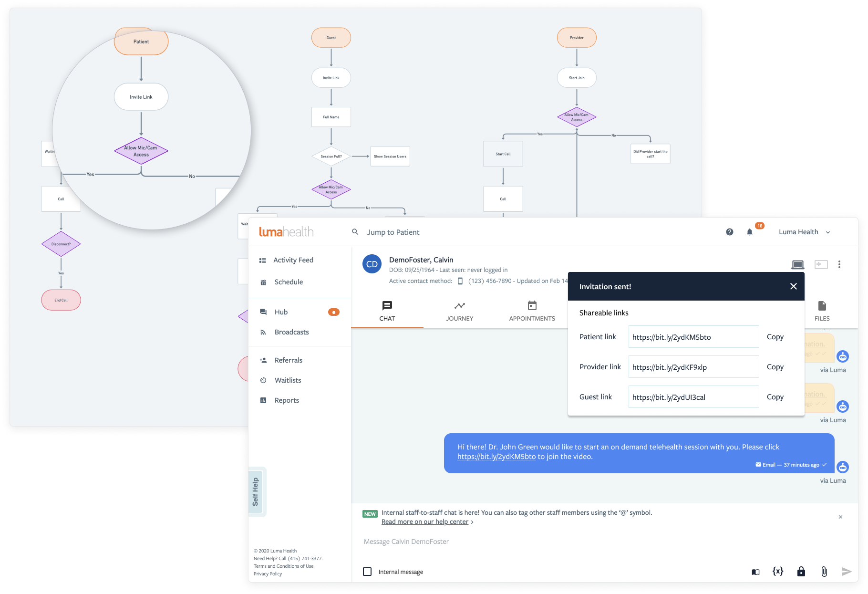Switch to the JOURNEY tab

pyautogui.click(x=460, y=312)
